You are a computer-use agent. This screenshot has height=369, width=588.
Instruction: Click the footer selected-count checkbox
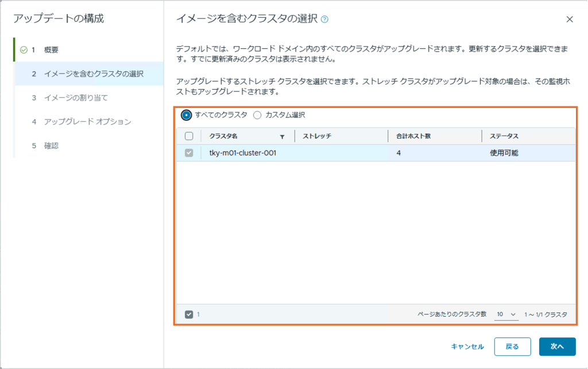coord(189,314)
